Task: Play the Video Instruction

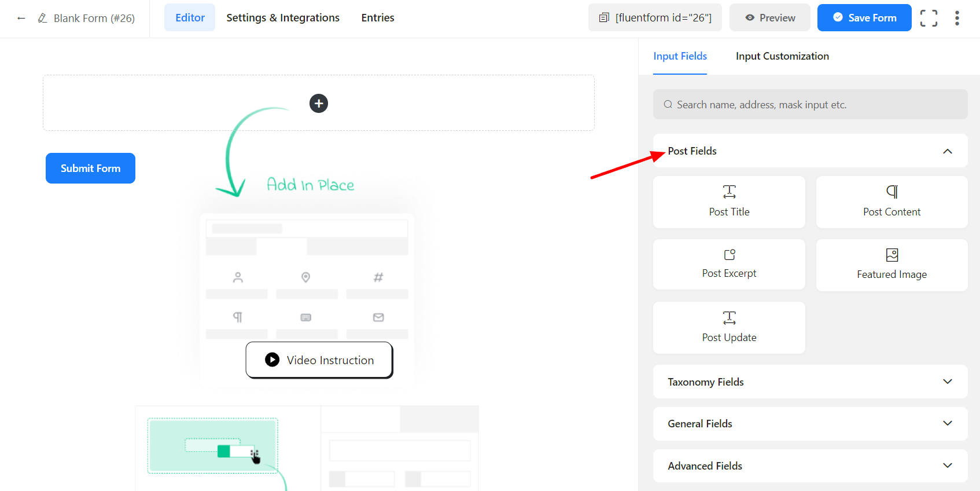Action: point(319,360)
